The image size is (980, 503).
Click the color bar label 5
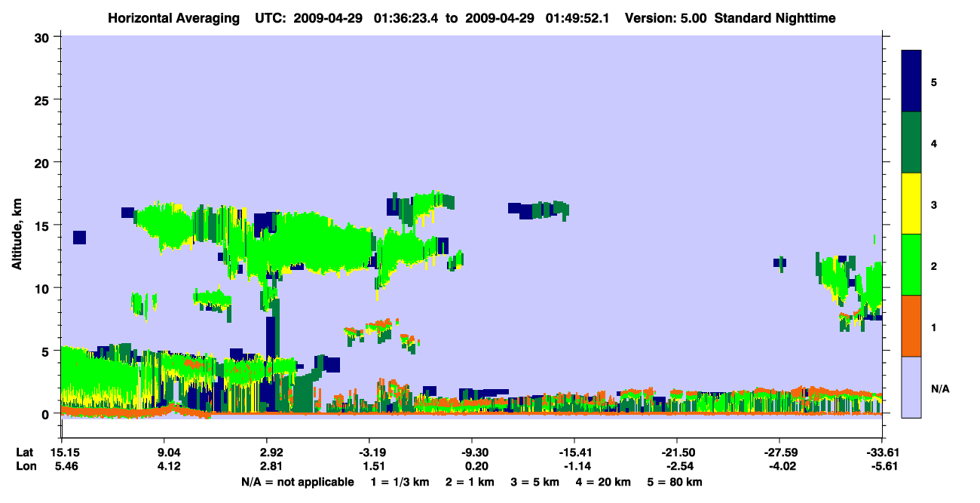click(x=934, y=81)
